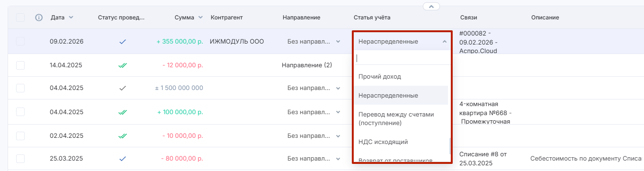Screen dimensions: 644x171
Task: Click the info icon in table header
Action: coord(39,18)
